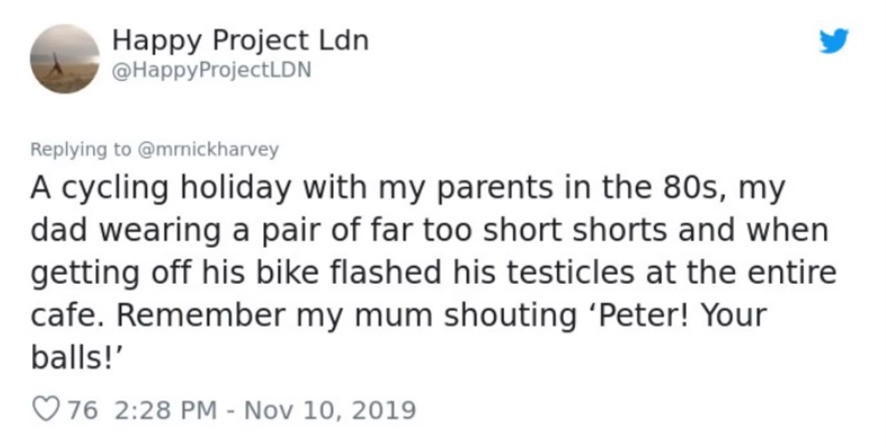View the 76 likes count
This screenshot has height=448, width=886.
tap(82, 410)
